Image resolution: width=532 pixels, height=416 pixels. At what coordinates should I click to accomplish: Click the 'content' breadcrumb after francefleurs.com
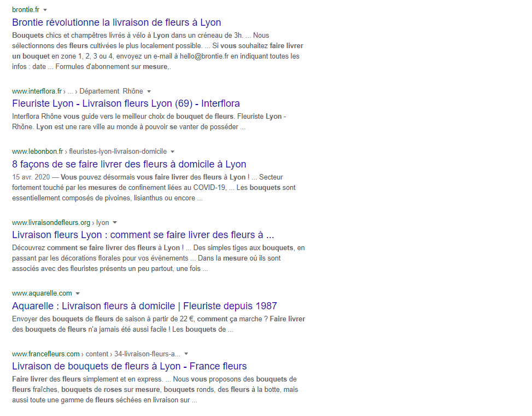(97, 354)
